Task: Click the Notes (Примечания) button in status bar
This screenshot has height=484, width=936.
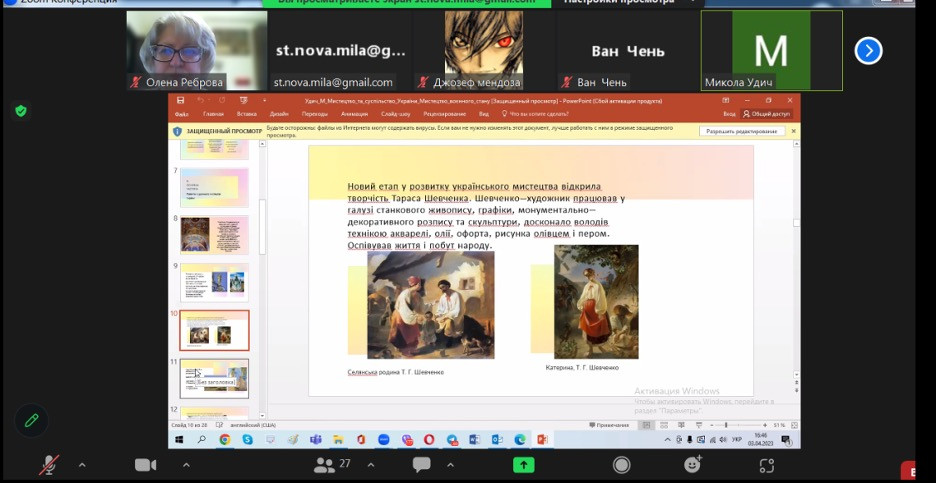Action: point(609,425)
